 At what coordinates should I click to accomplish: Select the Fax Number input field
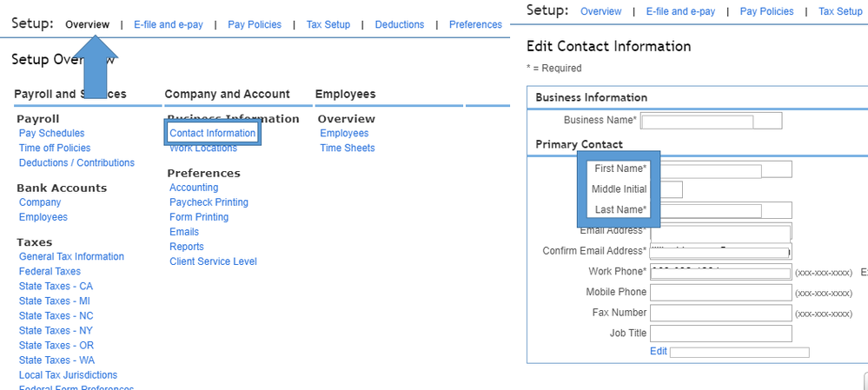[x=720, y=313]
